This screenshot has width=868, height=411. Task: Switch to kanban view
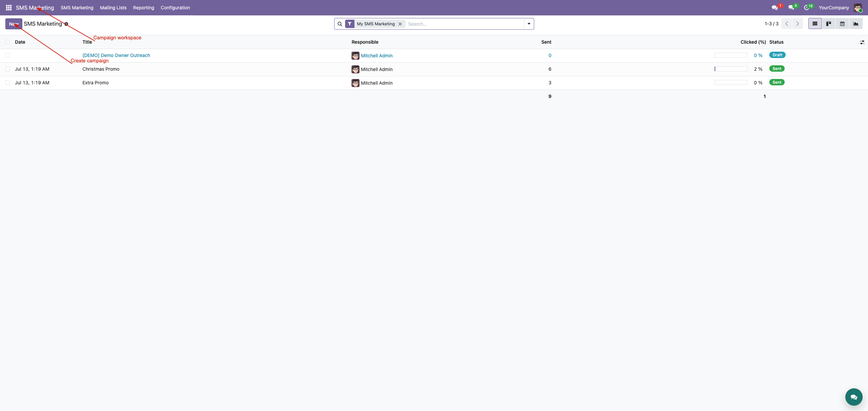[x=829, y=24]
